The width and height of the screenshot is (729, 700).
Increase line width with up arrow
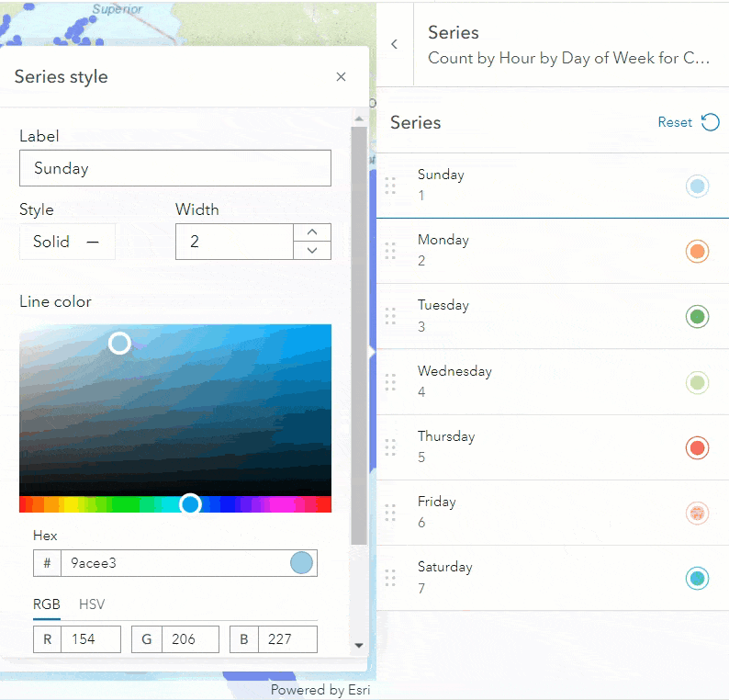coord(312,232)
